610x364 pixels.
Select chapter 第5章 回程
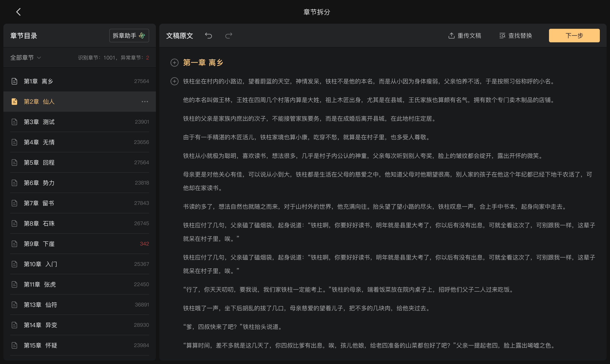coord(80,163)
